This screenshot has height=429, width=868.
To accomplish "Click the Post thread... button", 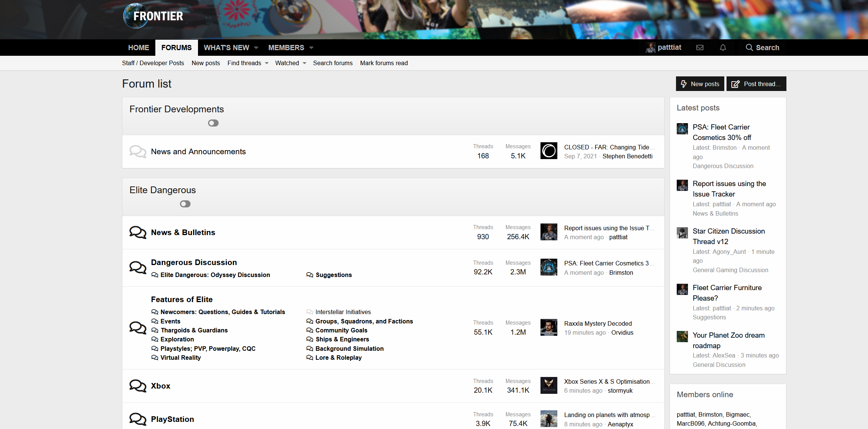I will [x=756, y=84].
